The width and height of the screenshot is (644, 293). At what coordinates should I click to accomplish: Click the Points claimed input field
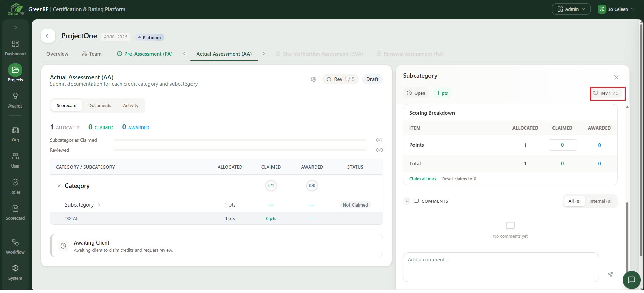[562, 145]
